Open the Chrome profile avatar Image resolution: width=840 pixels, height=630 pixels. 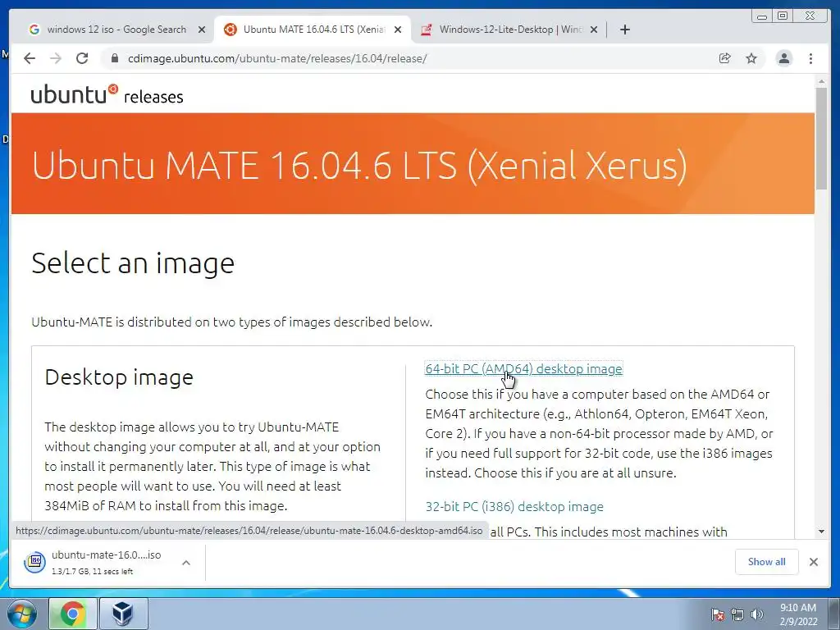[x=783, y=58]
